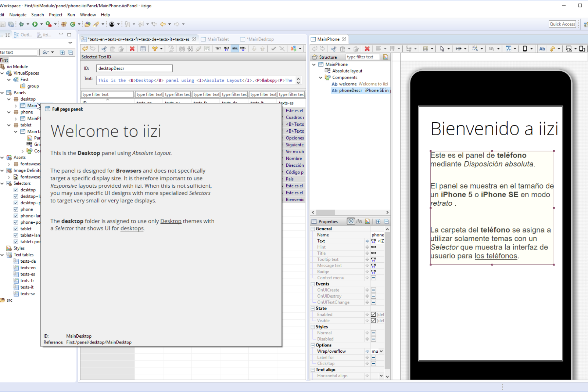Click the green Run button in main toolbar
This screenshot has height=392, width=588.
(35, 24)
